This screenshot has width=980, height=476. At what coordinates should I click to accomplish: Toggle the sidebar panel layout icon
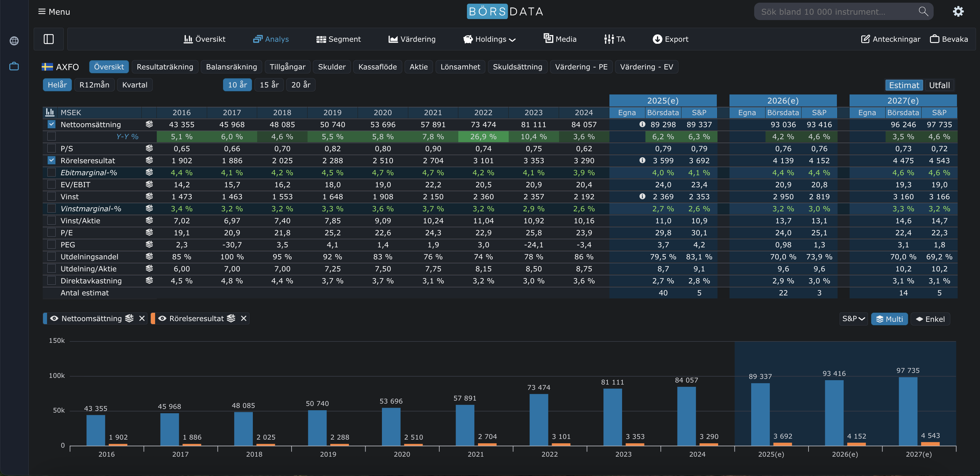coord(49,39)
